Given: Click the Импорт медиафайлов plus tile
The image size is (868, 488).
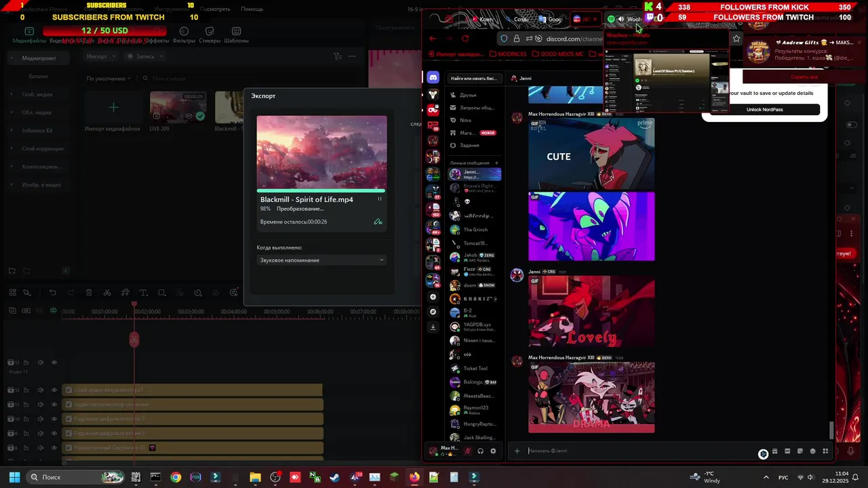Looking at the screenshot, I should tap(113, 107).
